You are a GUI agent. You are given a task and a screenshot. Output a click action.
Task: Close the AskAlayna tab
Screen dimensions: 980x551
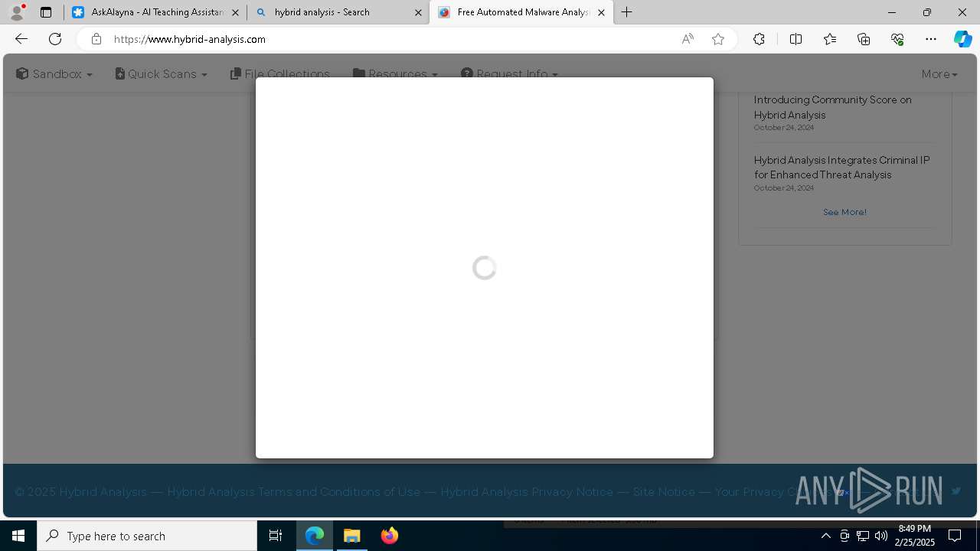235,12
